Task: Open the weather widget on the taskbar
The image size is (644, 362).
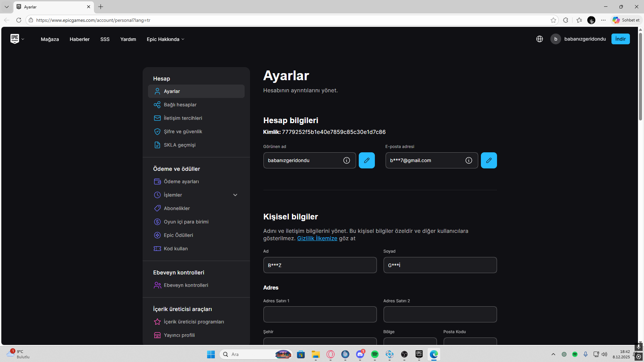Action: click(x=18, y=354)
